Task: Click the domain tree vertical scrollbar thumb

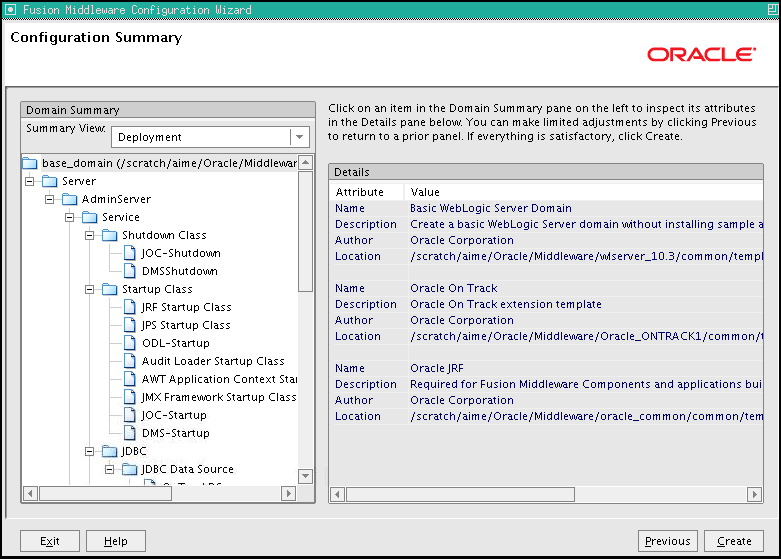Action: point(305,231)
